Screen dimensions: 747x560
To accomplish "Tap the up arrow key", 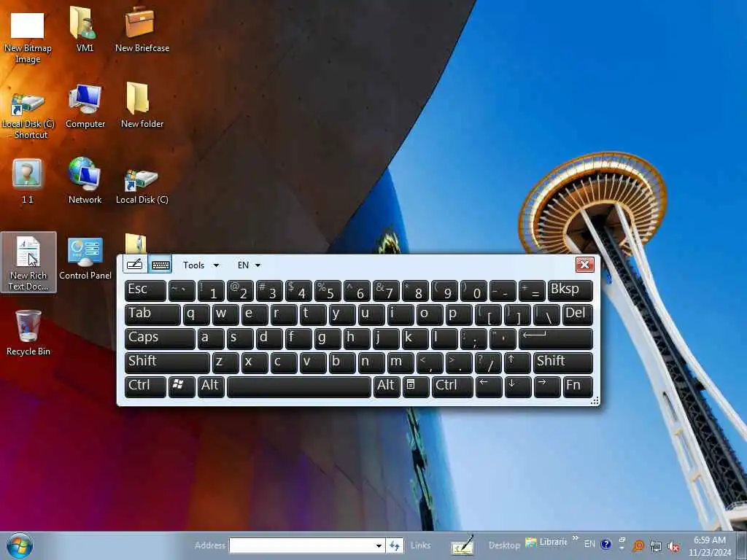I will (x=517, y=363).
